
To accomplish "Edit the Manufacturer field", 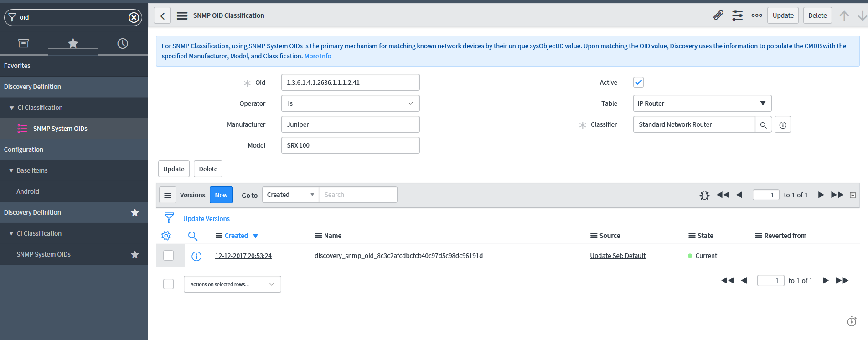I will click(x=350, y=124).
